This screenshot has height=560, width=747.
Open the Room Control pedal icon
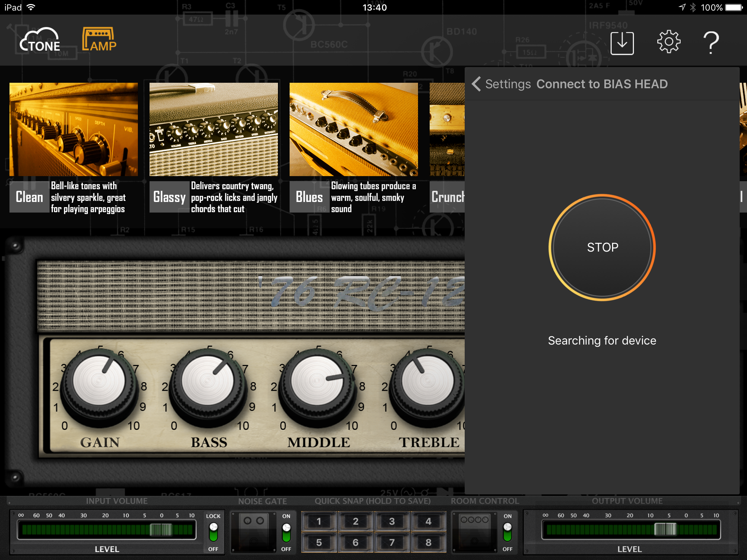(474, 532)
